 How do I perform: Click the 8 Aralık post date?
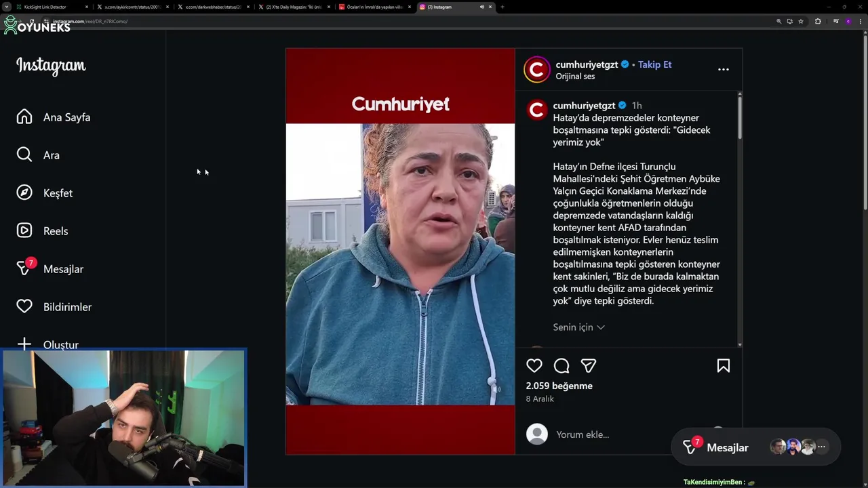(x=540, y=399)
